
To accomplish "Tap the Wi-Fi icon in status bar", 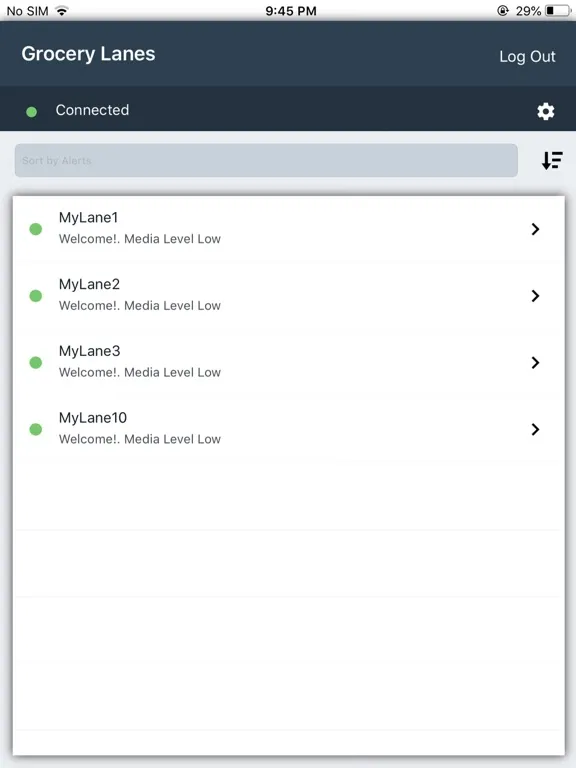I will point(62,10).
